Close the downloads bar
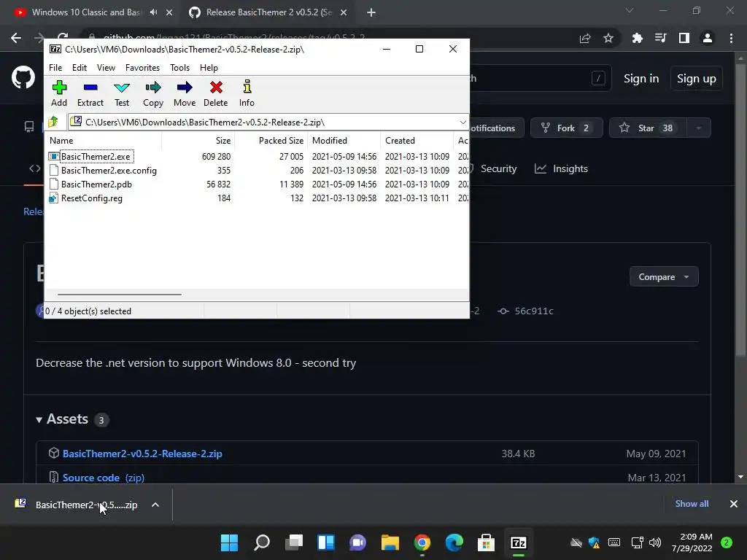747x560 pixels. 734,504
